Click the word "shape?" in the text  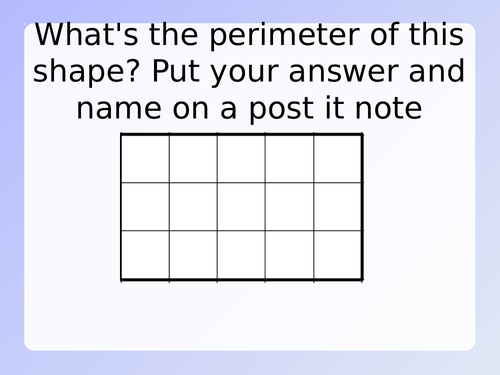85,72
